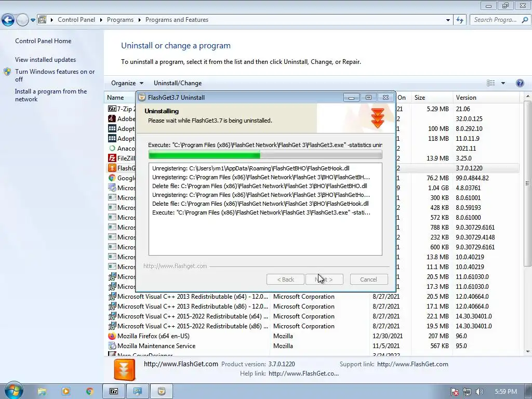This screenshot has width=532, height=399.
Task: Sort by the Name column header
Action: pos(115,98)
